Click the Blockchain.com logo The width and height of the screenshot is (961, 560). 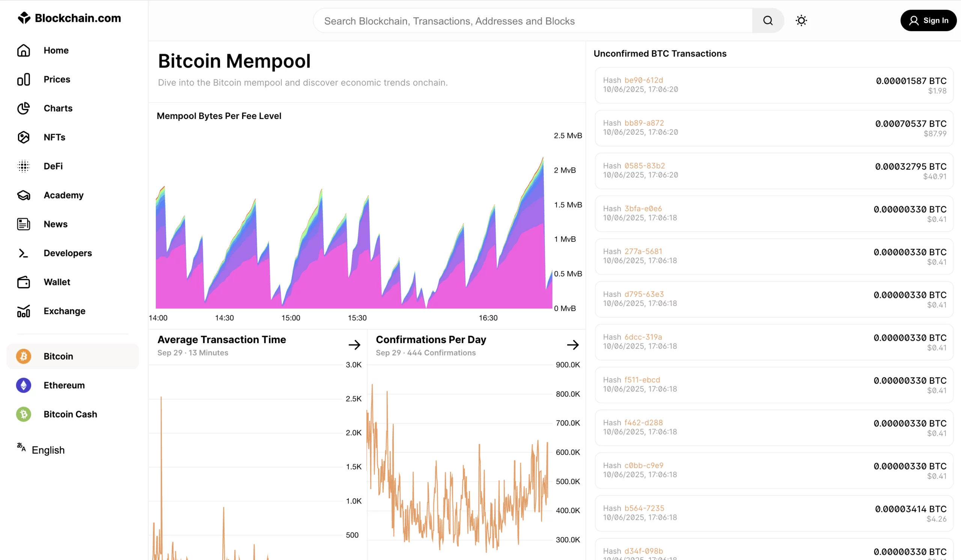69,18
